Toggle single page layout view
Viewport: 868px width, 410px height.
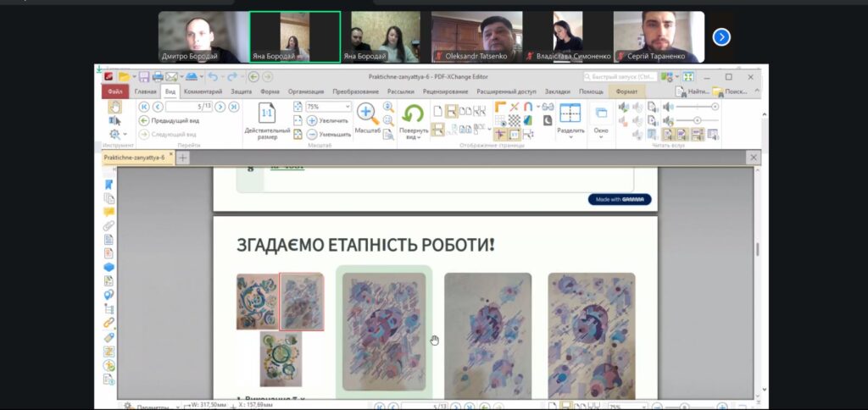pyautogui.click(x=438, y=111)
